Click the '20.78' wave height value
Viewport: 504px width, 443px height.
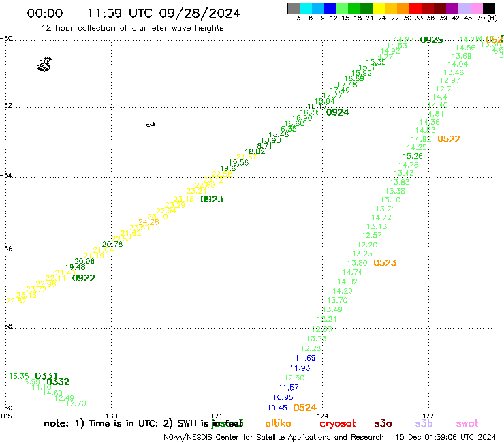click(x=112, y=244)
